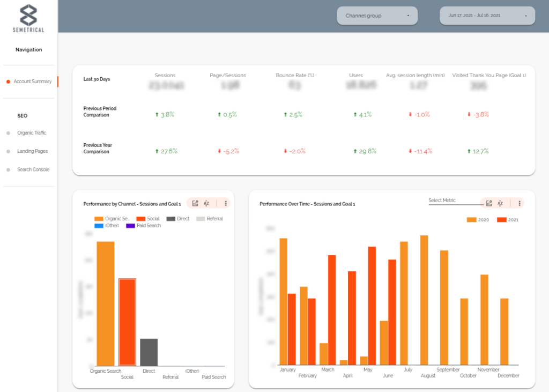Click the highlighted Social bar in channel chart
This screenshot has height=392, width=549.
pos(127,322)
